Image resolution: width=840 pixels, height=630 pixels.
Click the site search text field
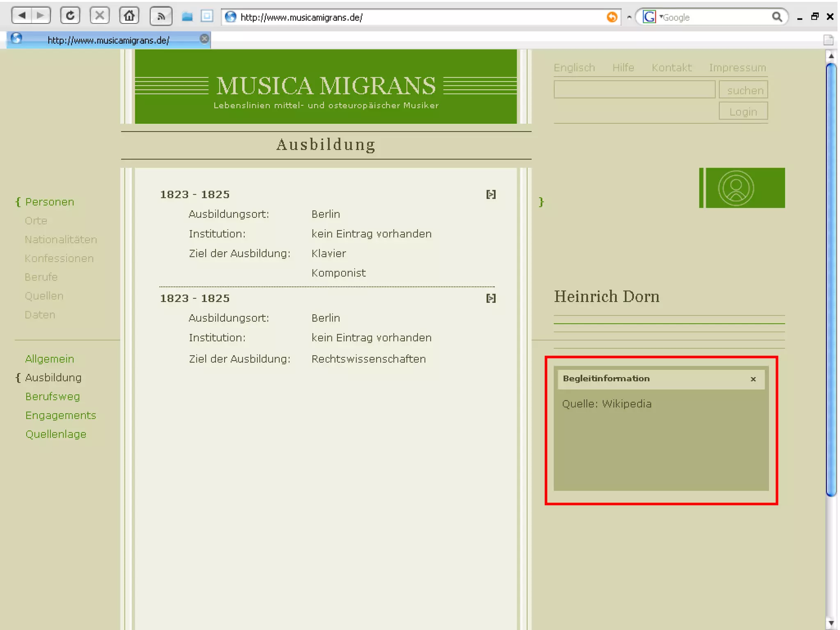click(634, 90)
